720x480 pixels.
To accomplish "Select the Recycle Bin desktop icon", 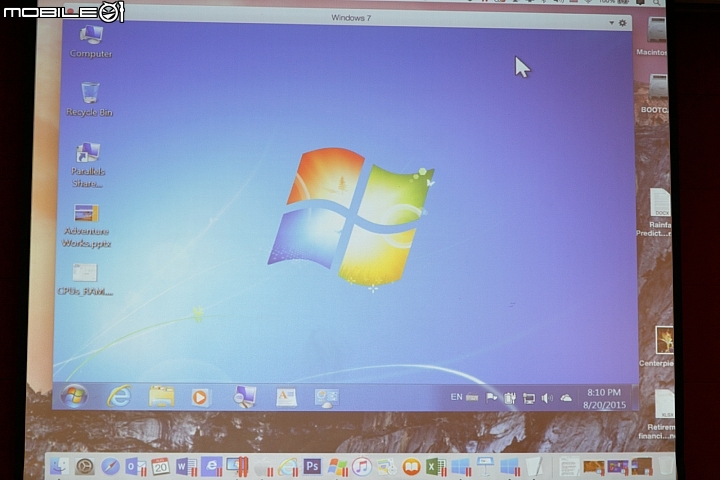I will tap(90, 99).
